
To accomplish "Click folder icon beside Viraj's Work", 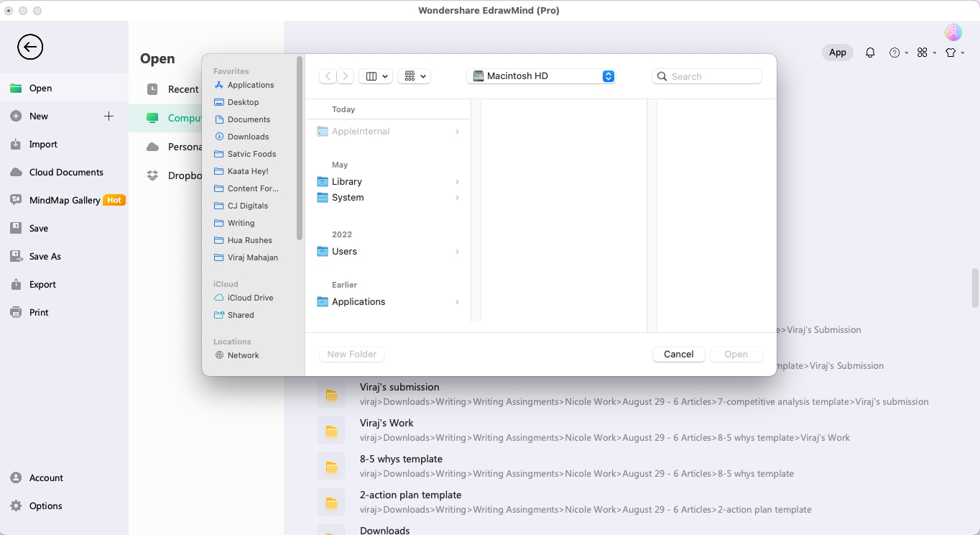I will coord(331,430).
